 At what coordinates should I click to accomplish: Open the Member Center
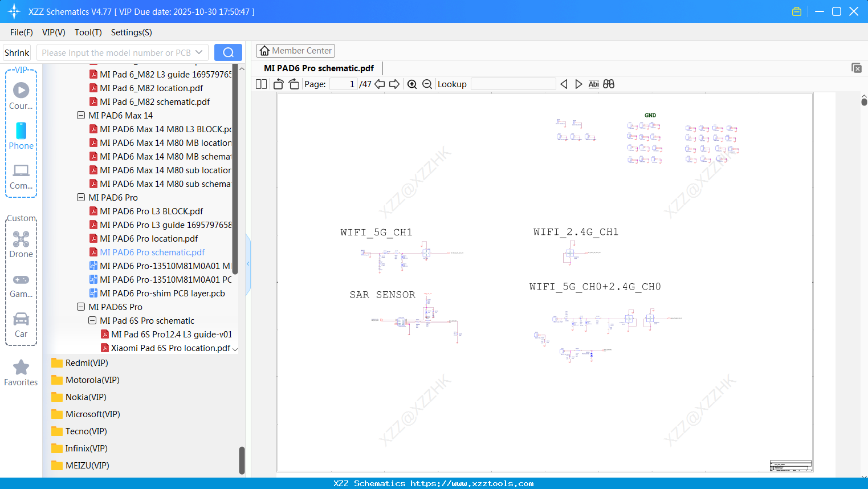[295, 51]
